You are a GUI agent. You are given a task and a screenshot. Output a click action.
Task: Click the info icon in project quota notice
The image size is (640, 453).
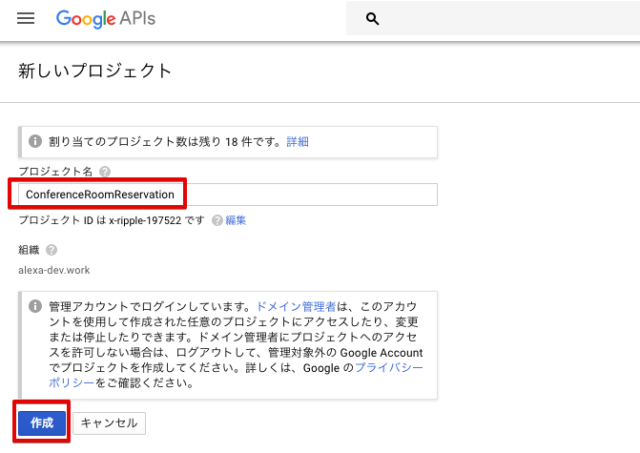[x=35, y=141]
